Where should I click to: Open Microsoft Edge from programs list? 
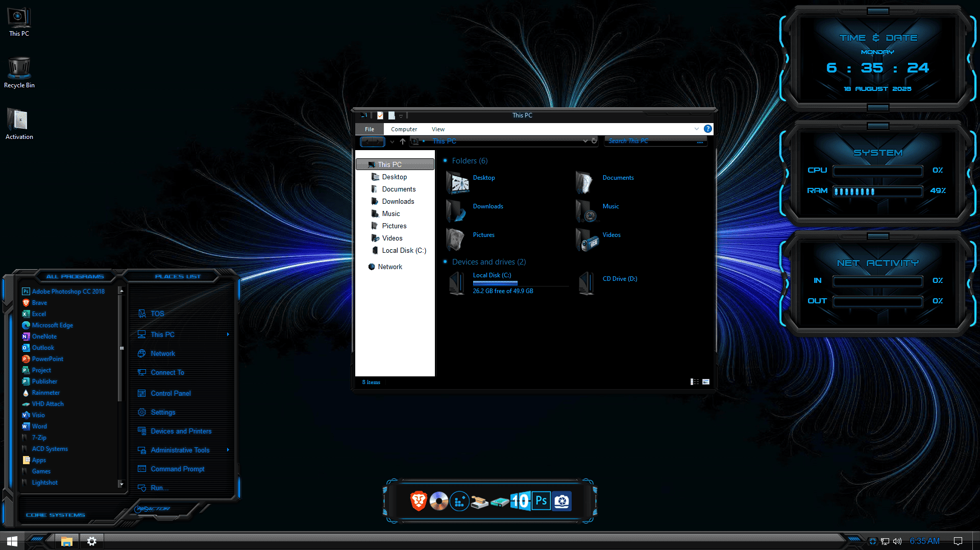coord(52,325)
